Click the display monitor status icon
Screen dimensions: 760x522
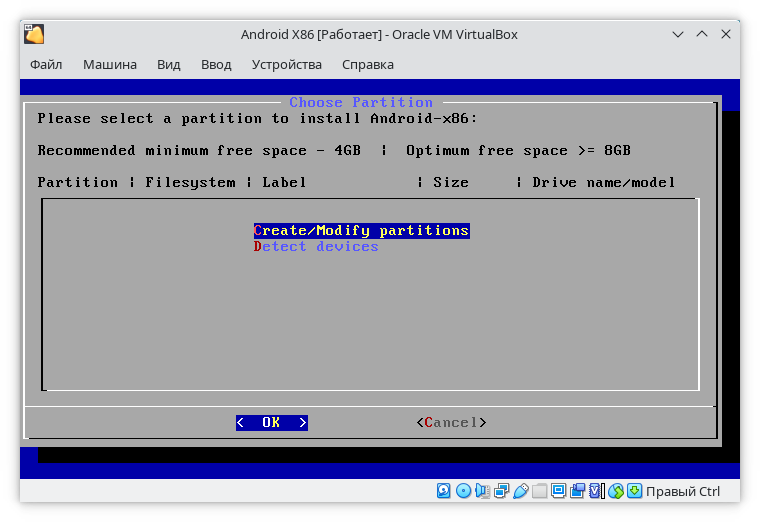pos(558,491)
